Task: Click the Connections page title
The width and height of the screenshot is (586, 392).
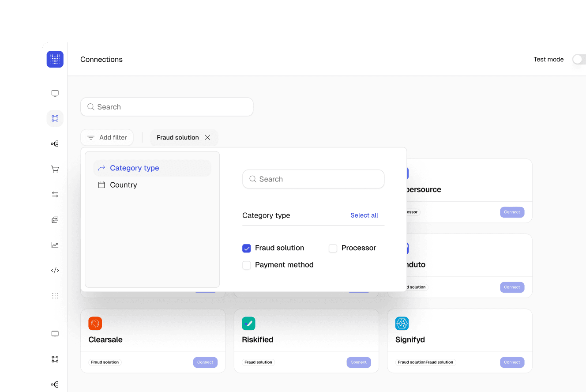Action: [101, 59]
